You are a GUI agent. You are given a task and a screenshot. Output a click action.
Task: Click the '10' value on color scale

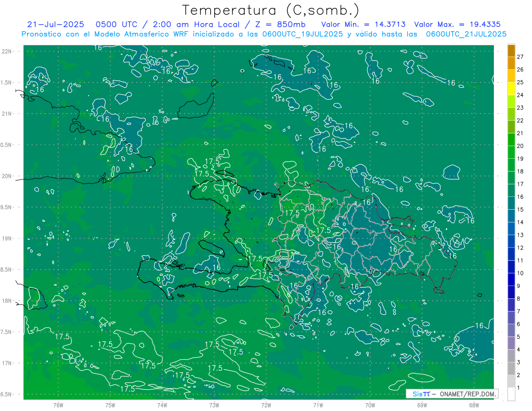(x=520, y=273)
